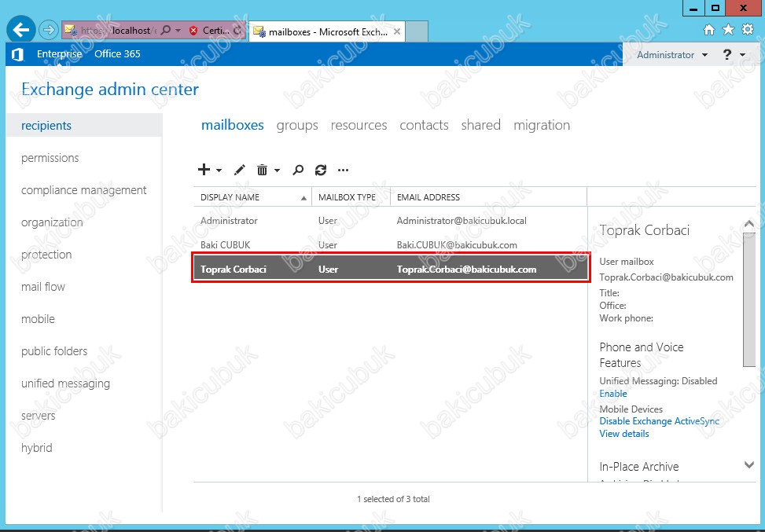This screenshot has width=765, height=532.
Task: Open the browser Home icon
Action: click(x=709, y=30)
